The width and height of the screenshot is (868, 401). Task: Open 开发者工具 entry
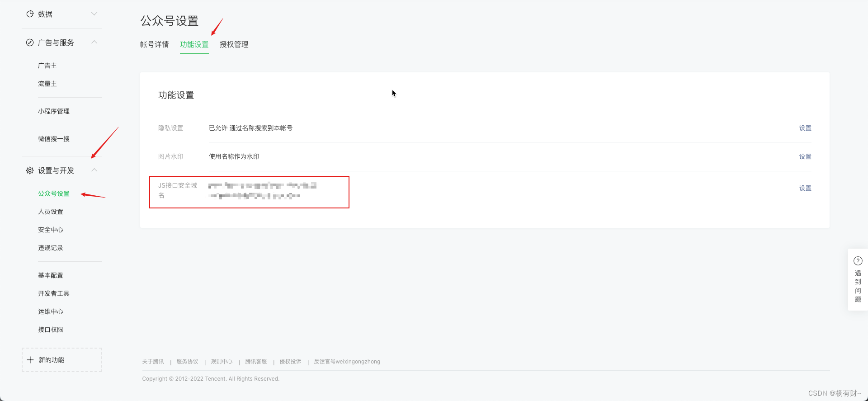[54, 293]
